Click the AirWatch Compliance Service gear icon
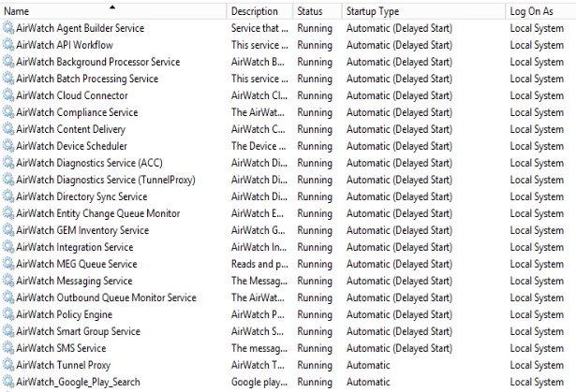The image size is (576, 392). [8, 112]
